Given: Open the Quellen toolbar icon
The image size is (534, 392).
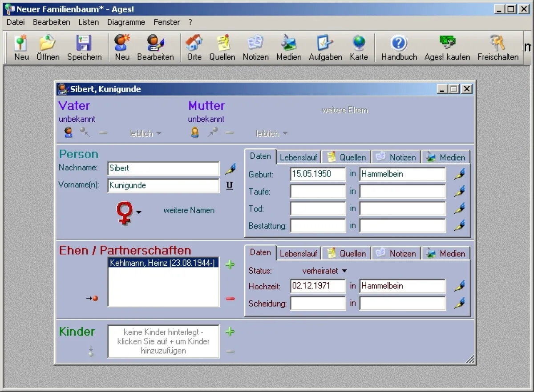Looking at the screenshot, I should (x=222, y=43).
